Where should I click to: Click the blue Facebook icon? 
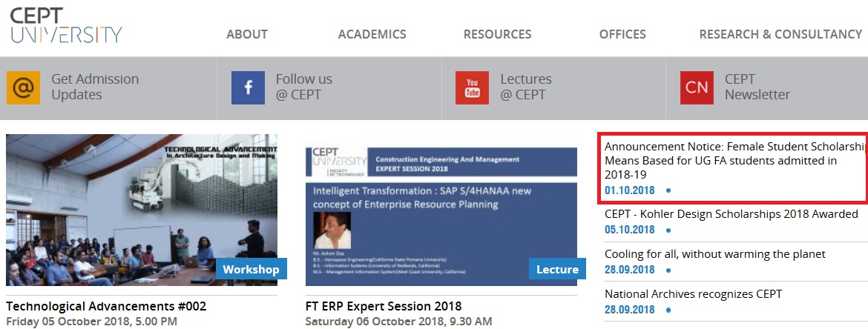pos(248,87)
